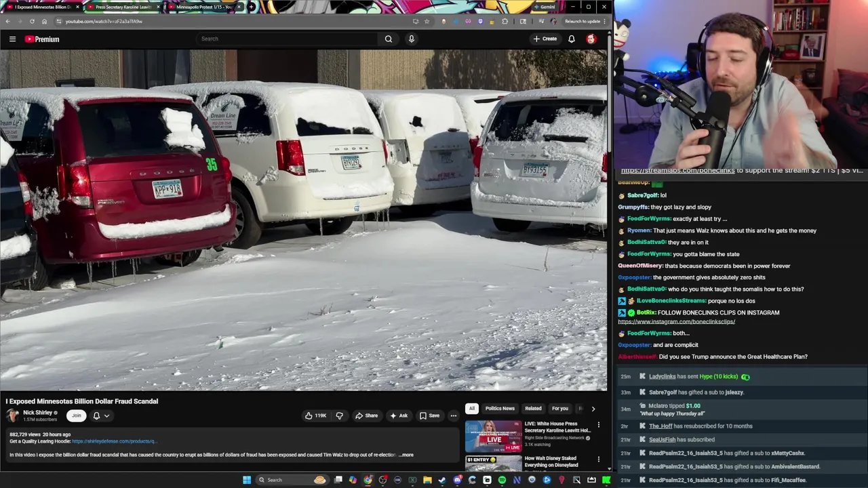This screenshot has height=488, width=868.
Task: Bookmark this page with star icon
Action: [427, 21]
